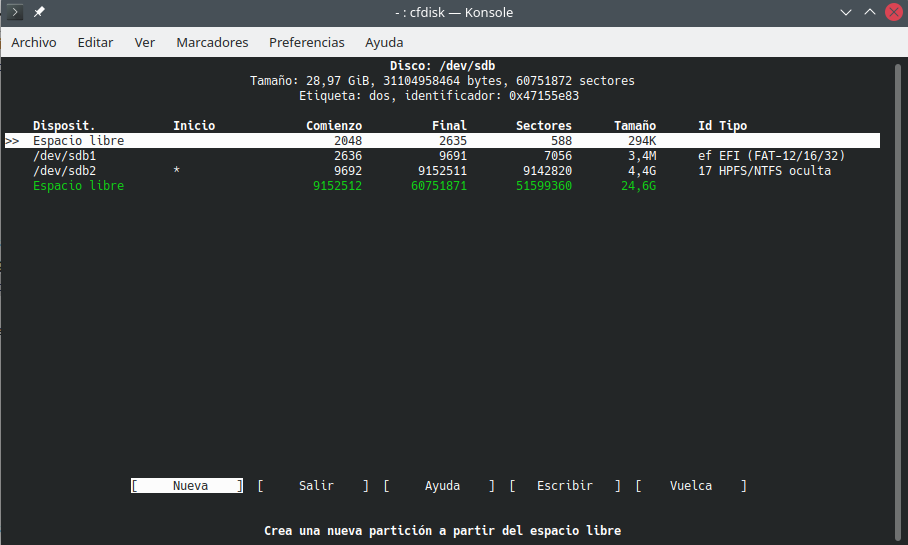908x545 pixels.
Task: Choose the Ayuda option in cfdisk bottom bar
Action: (442, 486)
